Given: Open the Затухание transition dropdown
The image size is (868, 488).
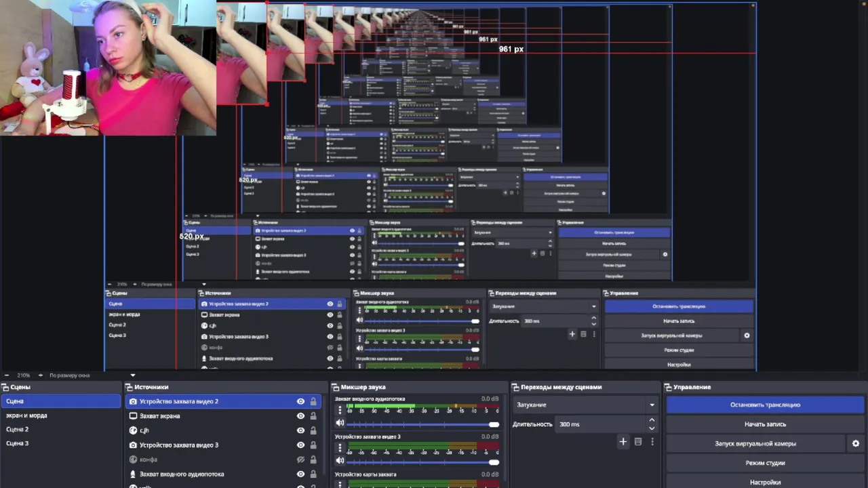Looking at the screenshot, I should click(x=586, y=405).
